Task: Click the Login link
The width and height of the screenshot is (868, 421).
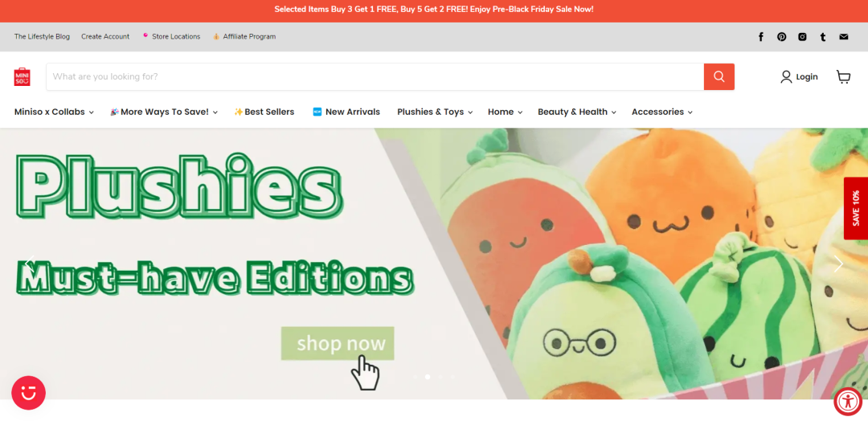Action: tap(799, 77)
